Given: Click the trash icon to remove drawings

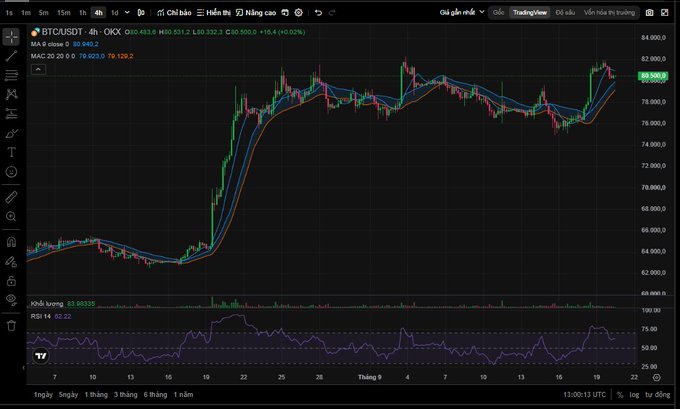Looking at the screenshot, I should click(11, 326).
